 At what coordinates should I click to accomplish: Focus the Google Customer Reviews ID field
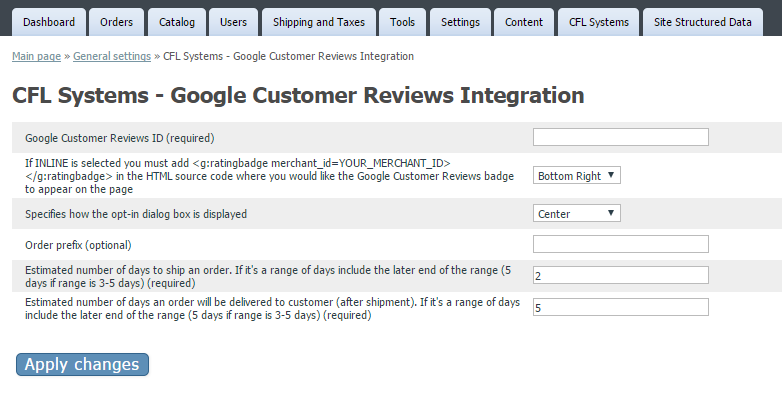pos(620,137)
